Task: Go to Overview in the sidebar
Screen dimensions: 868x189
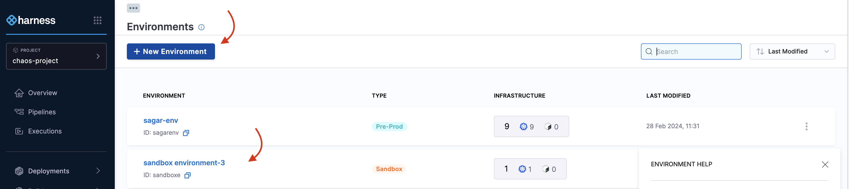Action: coord(43,93)
